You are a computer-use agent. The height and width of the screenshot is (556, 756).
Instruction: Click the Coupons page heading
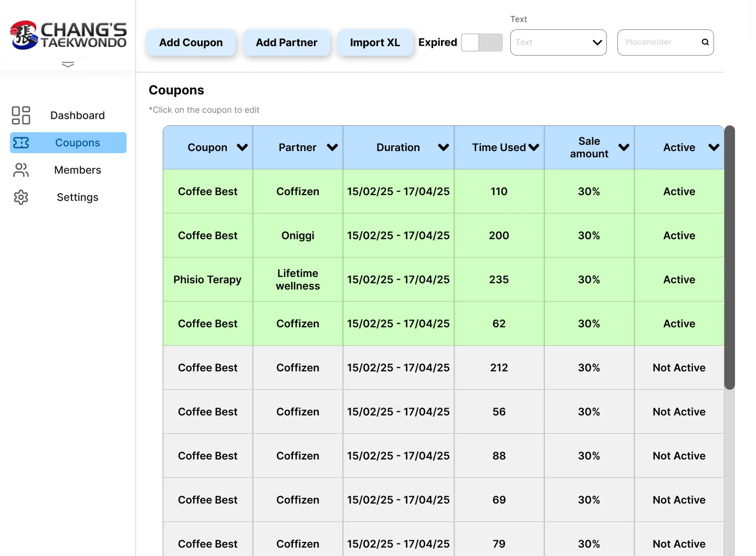[176, 90]
